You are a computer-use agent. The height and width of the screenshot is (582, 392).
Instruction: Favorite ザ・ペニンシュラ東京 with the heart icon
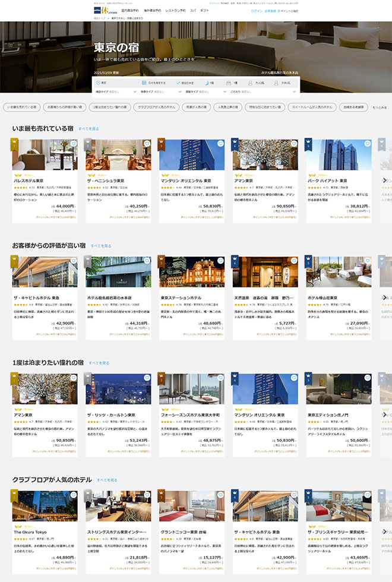click(147, 144)
